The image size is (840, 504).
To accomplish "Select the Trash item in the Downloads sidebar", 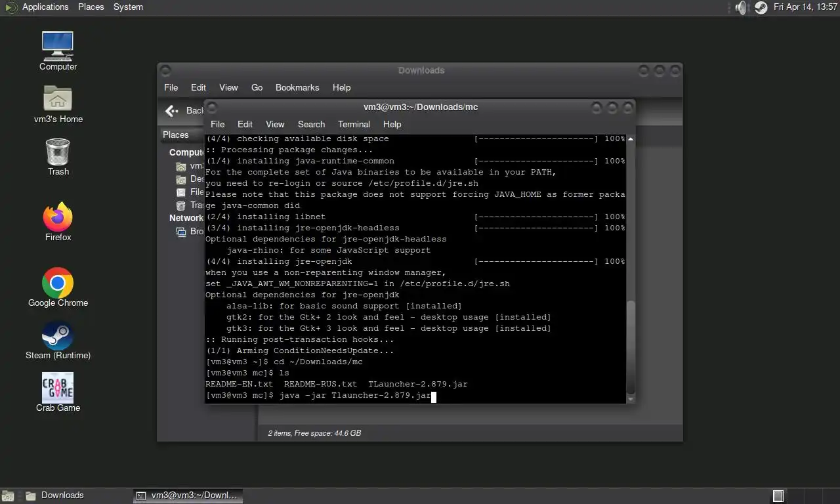I will (x=190, y=205).
